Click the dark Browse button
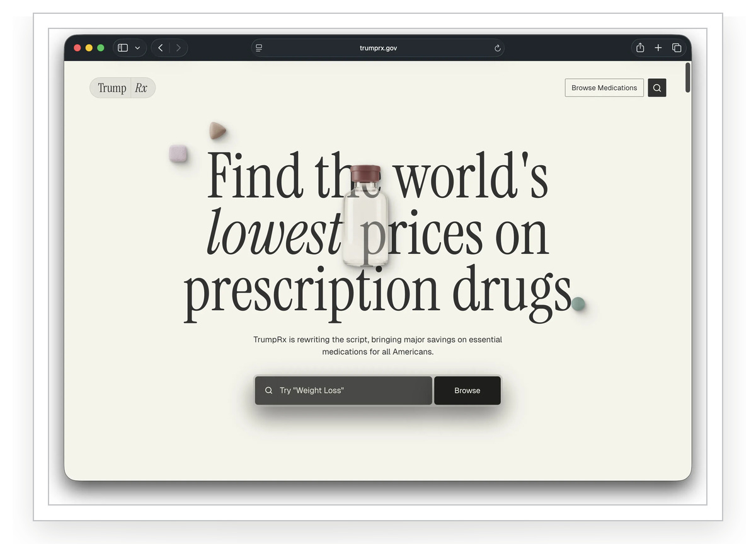 coord(467,391)
